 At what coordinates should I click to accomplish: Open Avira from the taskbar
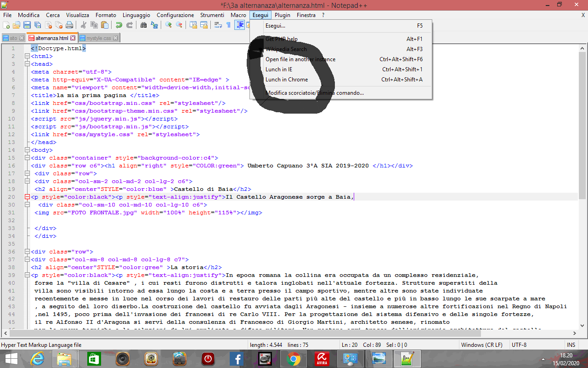(x=322, y=359)
